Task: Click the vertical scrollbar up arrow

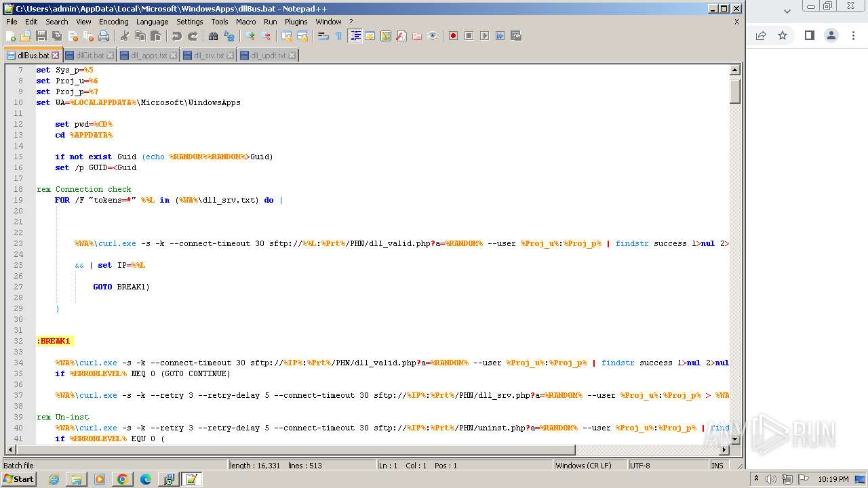Action: tap(734, 70)
